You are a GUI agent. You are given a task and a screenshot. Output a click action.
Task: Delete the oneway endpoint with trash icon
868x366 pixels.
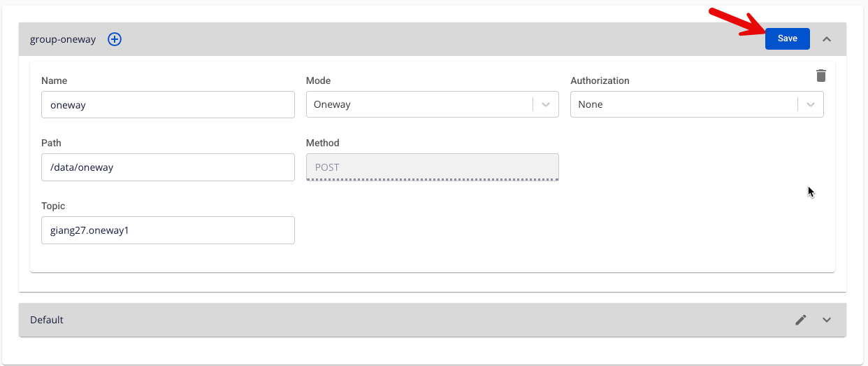821,76
